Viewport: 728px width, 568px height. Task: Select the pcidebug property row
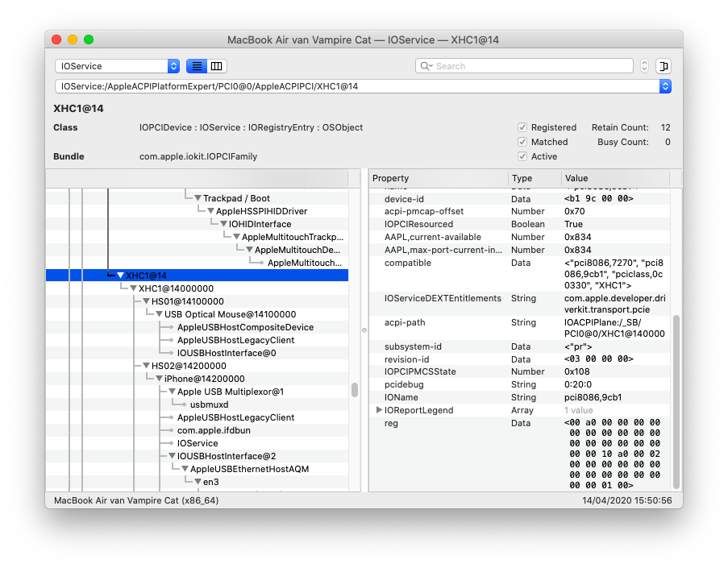[520, 384]
